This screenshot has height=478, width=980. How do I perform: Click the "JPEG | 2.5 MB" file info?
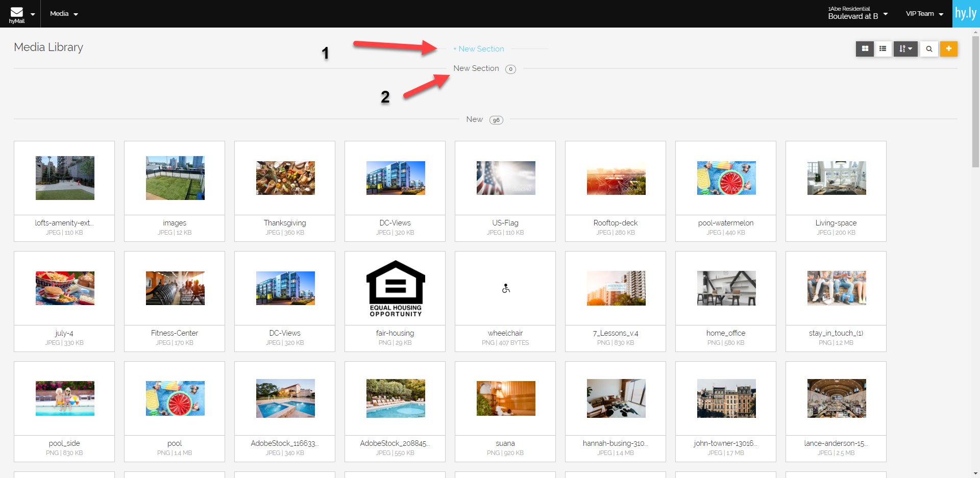pos(836,453)
